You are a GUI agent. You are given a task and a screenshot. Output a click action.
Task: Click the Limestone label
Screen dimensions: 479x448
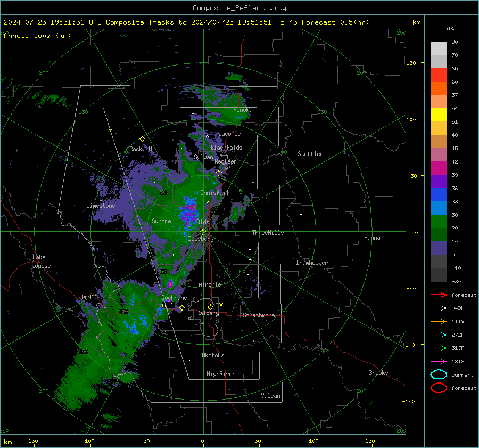(101, 206)
